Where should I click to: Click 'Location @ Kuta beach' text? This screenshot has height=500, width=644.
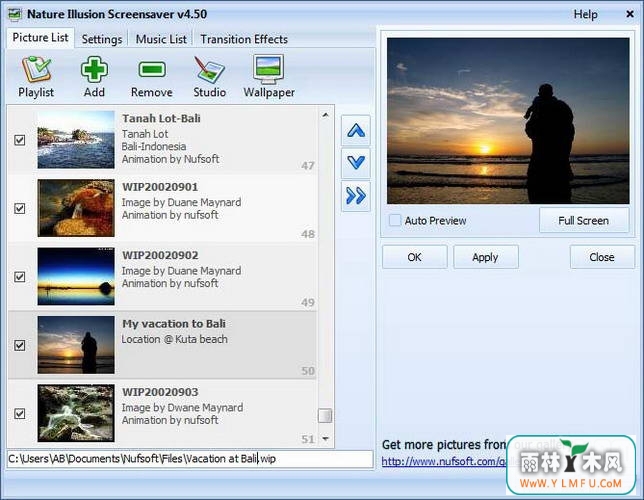click(x=174, y=339)
